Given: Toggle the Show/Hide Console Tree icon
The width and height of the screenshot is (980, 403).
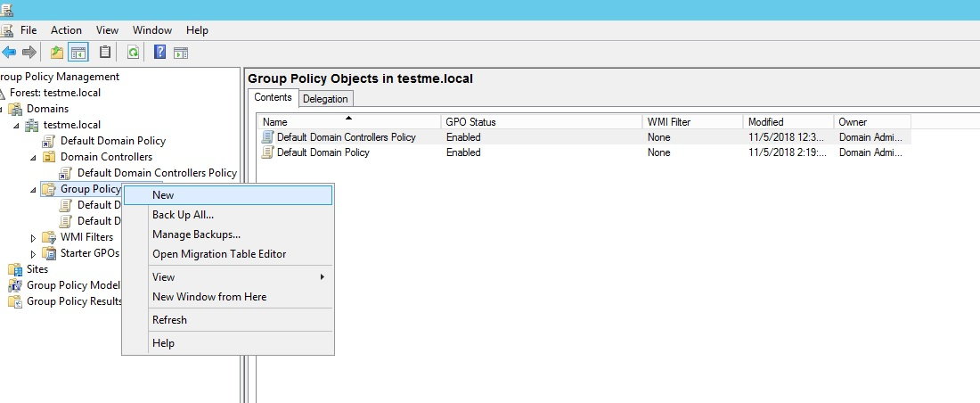Looking at the screenshot, I should point(78,53).
